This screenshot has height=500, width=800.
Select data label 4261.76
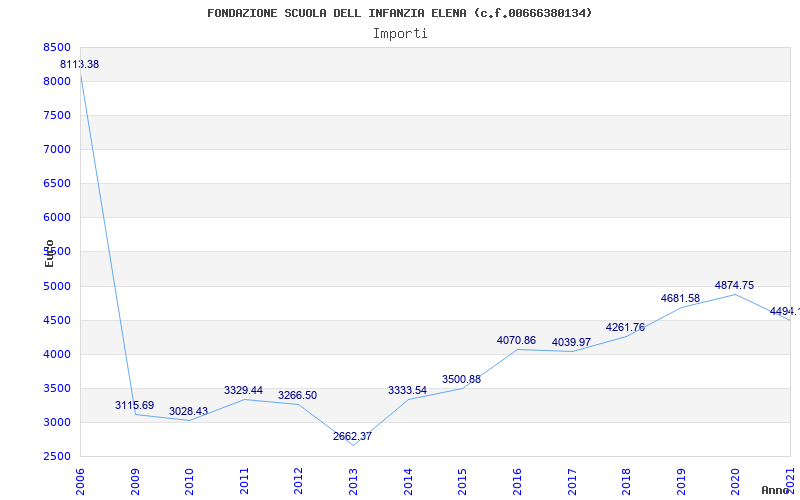625,327
